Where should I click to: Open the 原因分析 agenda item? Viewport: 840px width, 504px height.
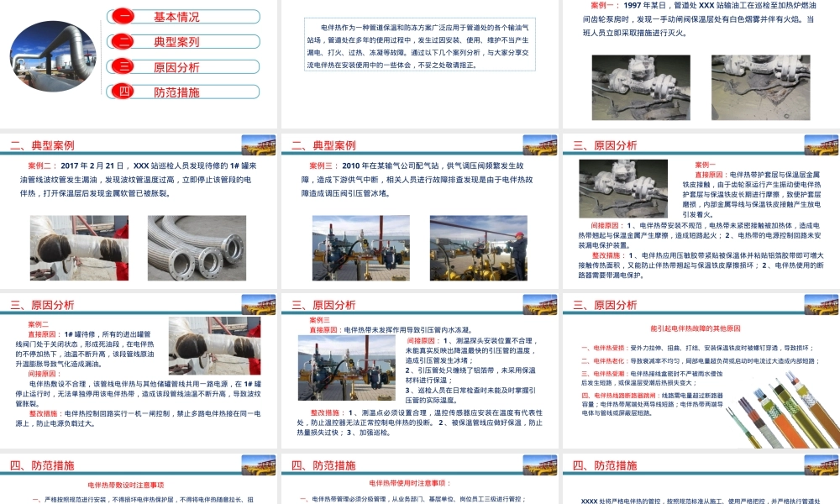tap(183, 66)
